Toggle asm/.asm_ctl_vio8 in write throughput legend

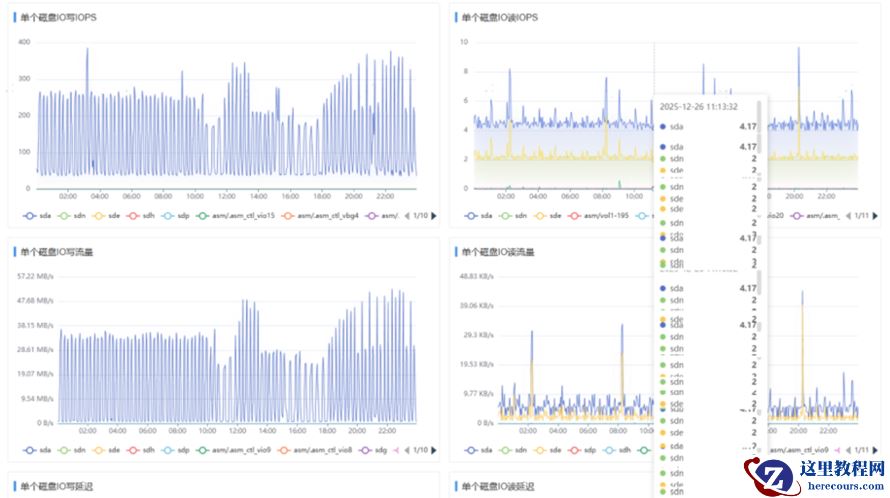[314, 450]
